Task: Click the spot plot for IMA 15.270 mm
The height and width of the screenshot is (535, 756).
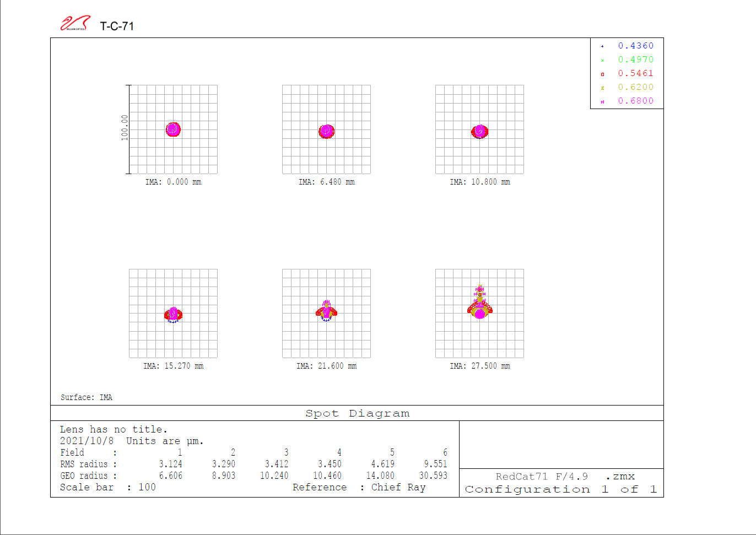Action: tap(173, 314)
